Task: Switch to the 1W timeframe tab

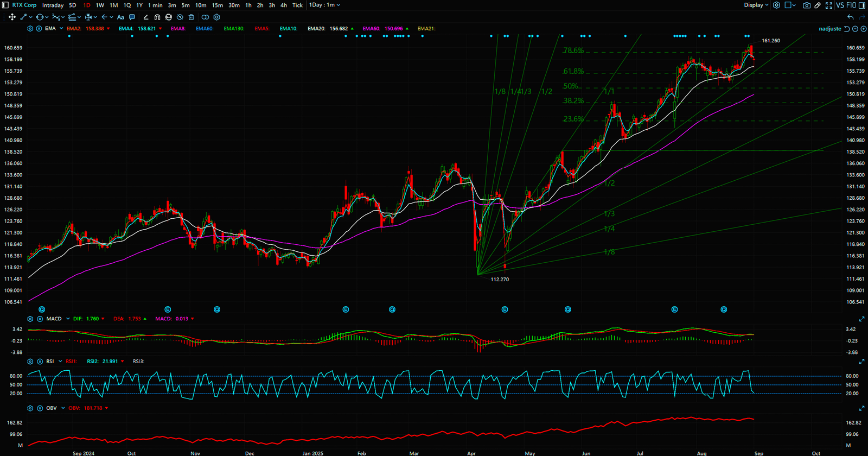Action: click(100, 5)
